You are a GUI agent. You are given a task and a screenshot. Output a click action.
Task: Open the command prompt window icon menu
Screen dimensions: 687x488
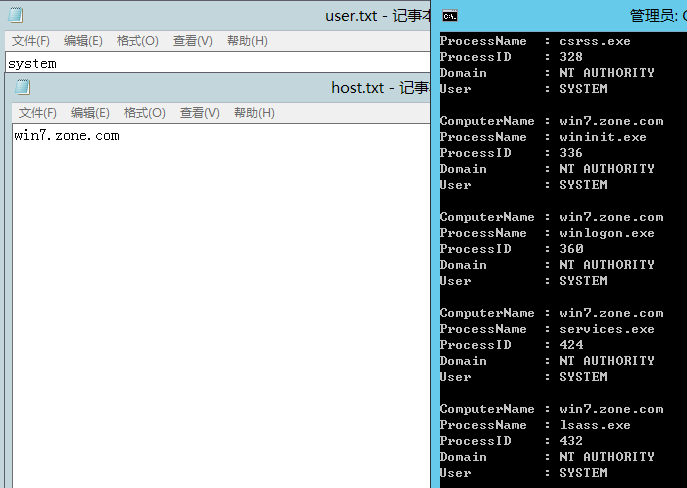point(451,16)
